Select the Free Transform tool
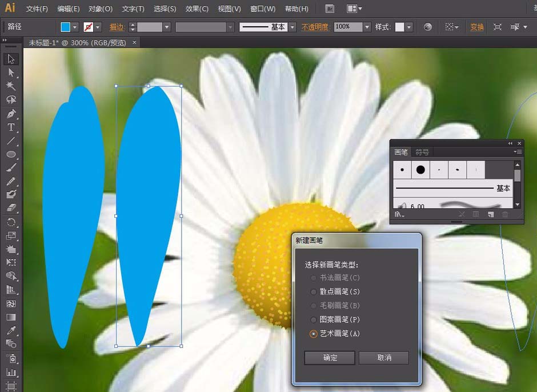Image resolution: width=537 pixels, height=392 pixels. [x=11, y=262]
